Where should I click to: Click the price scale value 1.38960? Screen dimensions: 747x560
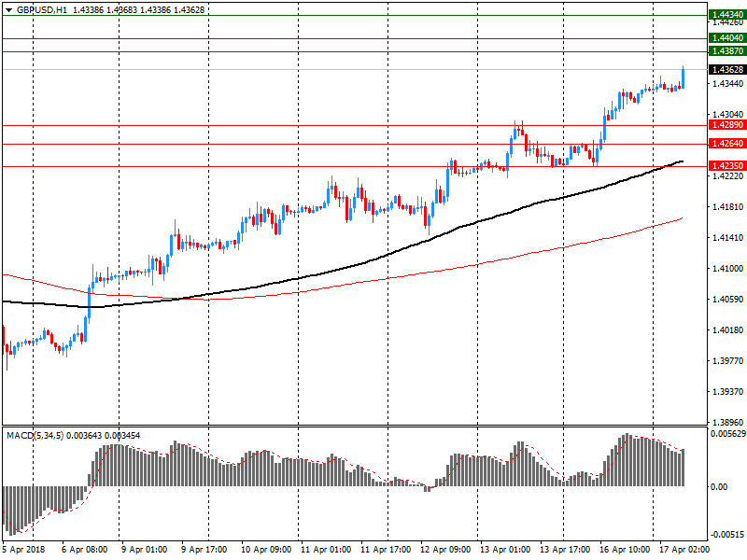727,423
